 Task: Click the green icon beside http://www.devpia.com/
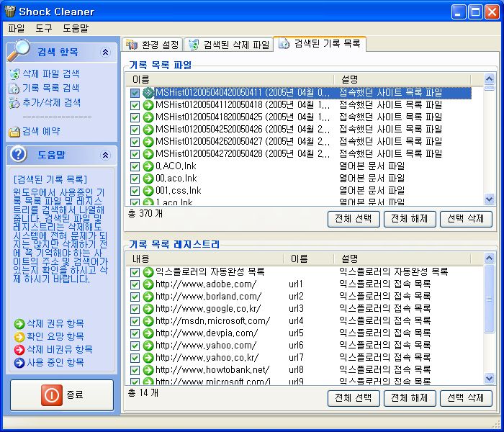[148, 333]
